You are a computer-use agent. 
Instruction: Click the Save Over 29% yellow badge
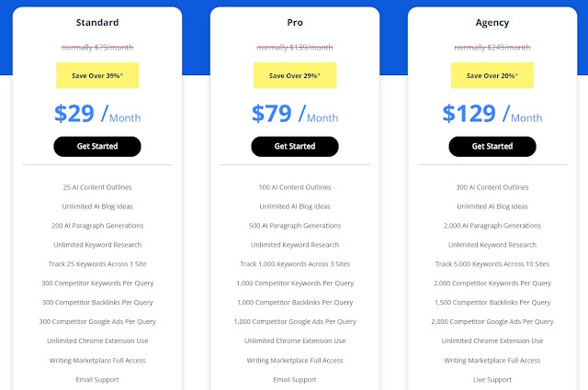pos(295,75)
